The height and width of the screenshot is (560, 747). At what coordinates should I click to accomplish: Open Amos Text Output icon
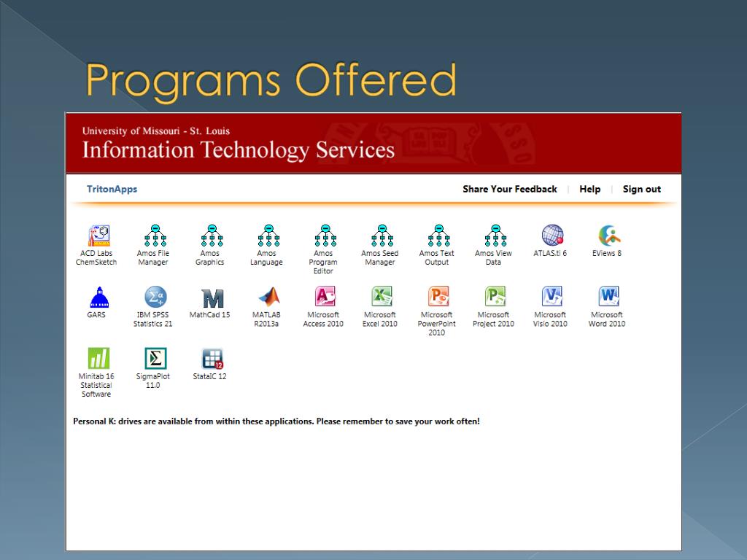[x=438, y=236]
